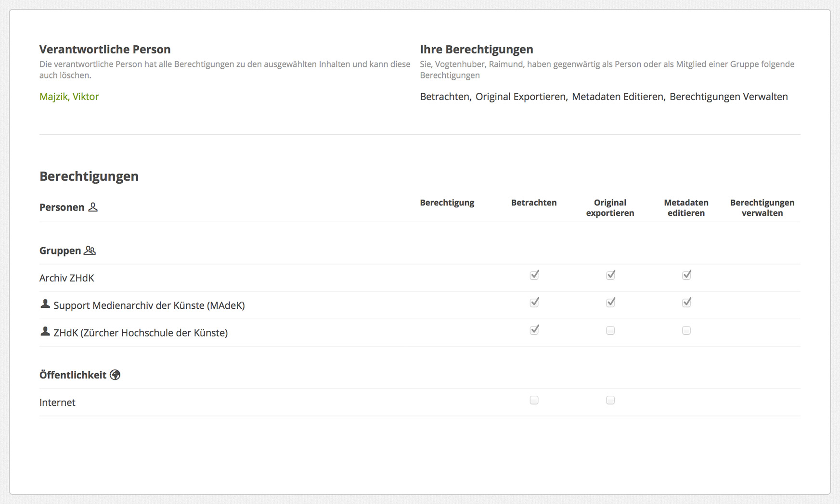Click the user icon before ZHdK group
This screenshot has height=504, width=840.
[45, 331]
